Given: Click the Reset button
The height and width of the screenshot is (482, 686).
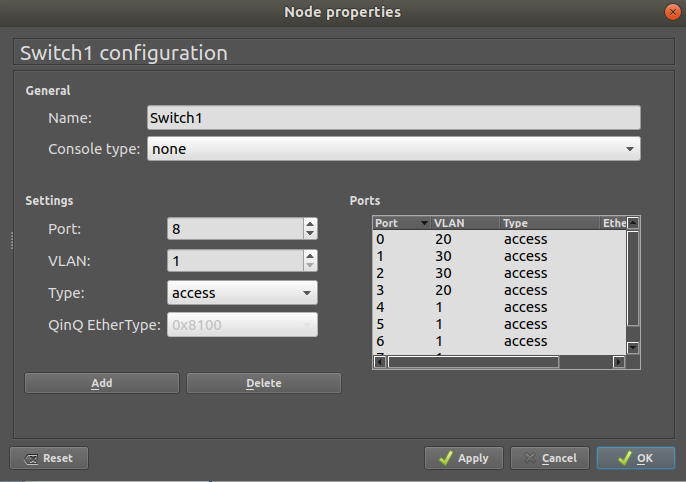Looking at the screenshot, I should 49,458.
